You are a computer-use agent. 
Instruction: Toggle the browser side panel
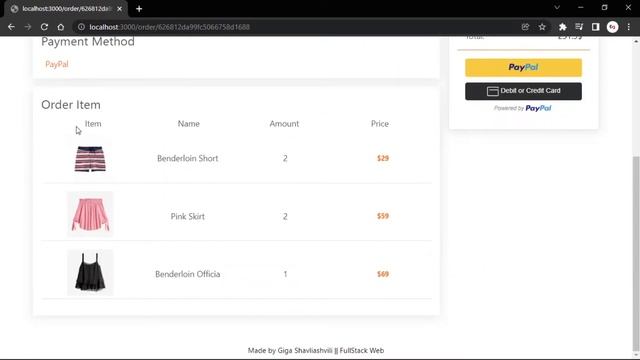(596, 27)
